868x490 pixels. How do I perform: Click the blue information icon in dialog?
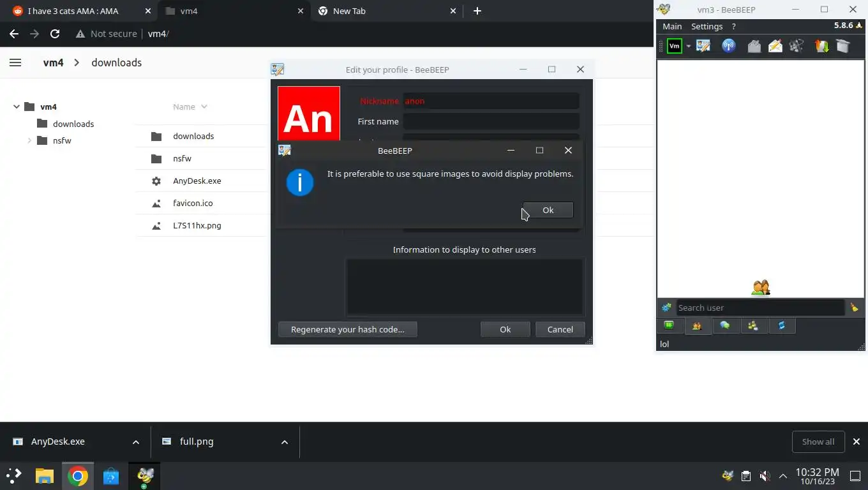coord(300,182)
